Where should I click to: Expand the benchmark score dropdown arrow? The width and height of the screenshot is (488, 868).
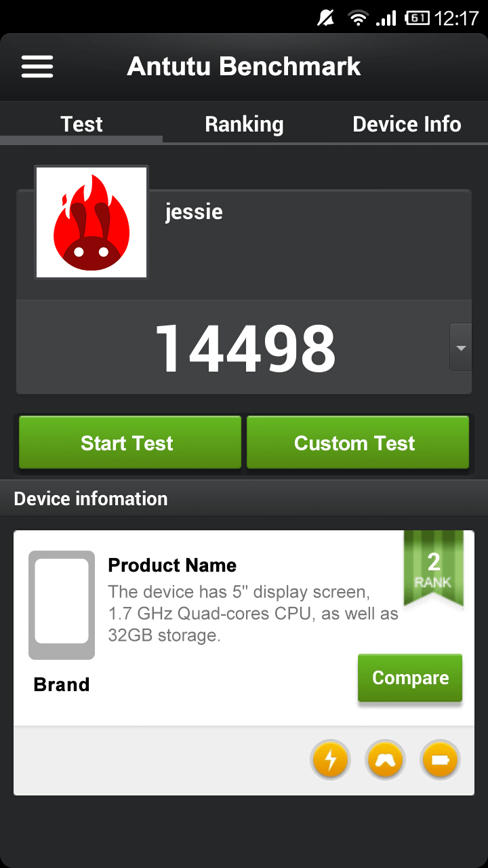[x=460, y=347]
